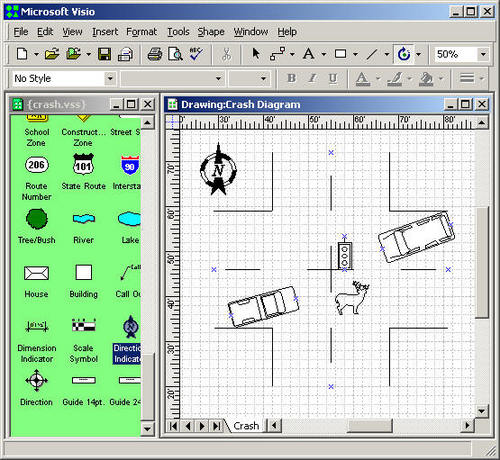Click the Save disk icon
The height and width of the screenshot is (460, 500).
(104, 54)
